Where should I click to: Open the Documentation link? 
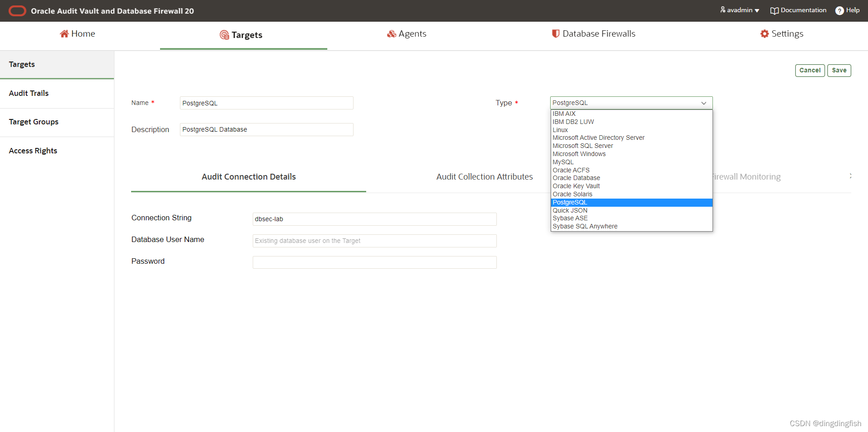point(798,10)
